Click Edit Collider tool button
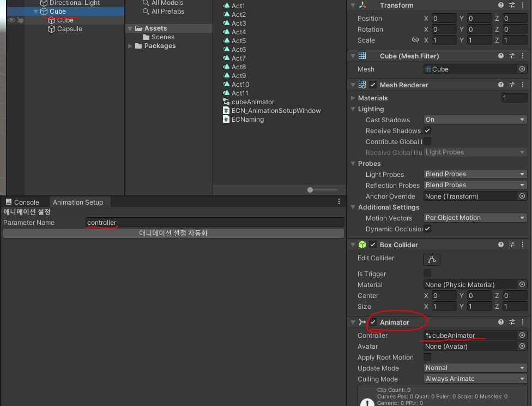The height and width of the screenshot is (406, 532). (x=432, y=260)
